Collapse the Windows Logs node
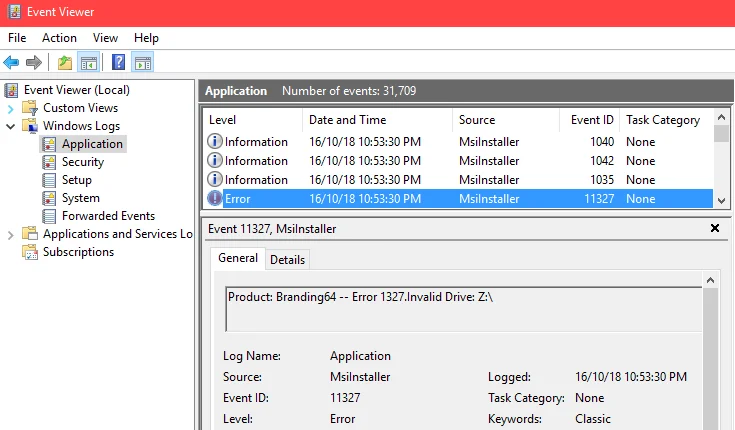Image resolution: width=735 pixels, height=430 pixels. coord(10,126)
